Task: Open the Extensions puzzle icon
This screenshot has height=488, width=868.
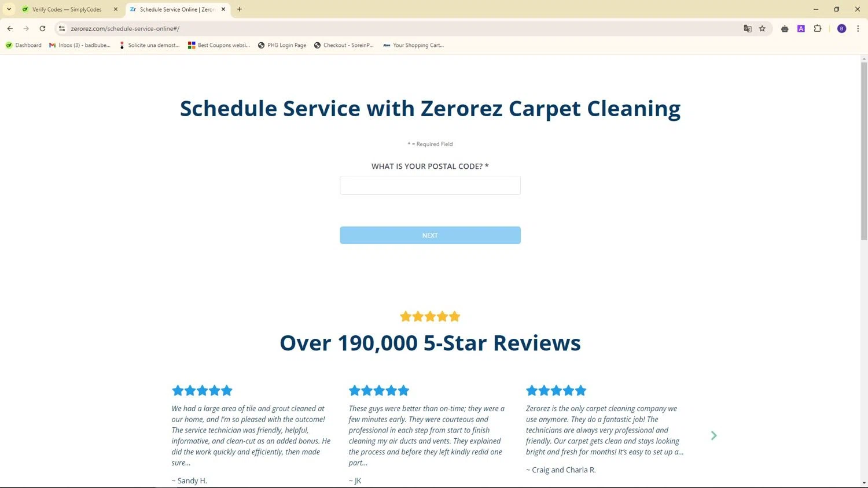Action: (818, 28)
